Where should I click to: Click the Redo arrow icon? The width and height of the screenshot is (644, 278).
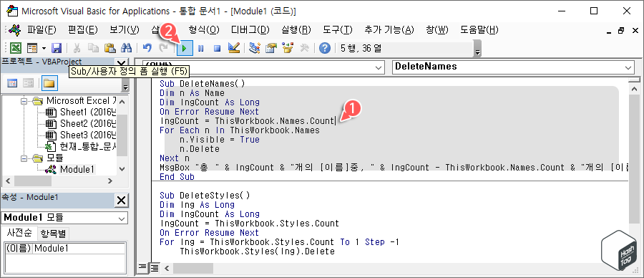click(163, 49)
